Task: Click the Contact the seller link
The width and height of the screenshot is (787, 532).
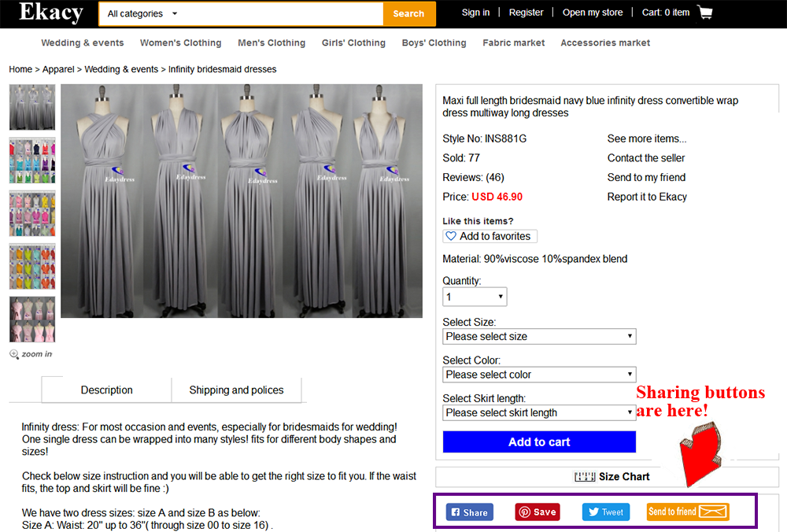Action: click(x=646, y=158)
